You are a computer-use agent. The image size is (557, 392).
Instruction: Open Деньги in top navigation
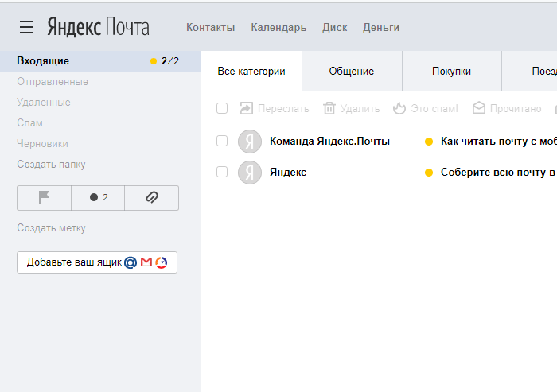[381, 27]
